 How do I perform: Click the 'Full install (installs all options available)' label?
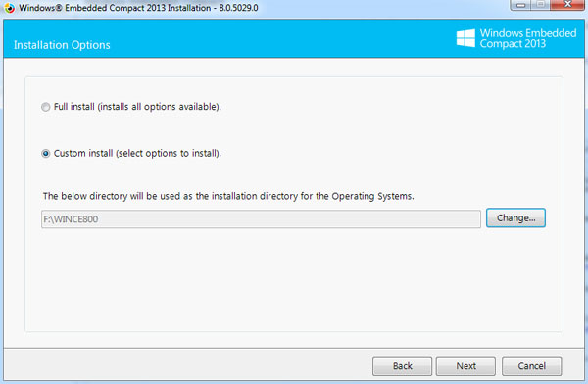137,107
